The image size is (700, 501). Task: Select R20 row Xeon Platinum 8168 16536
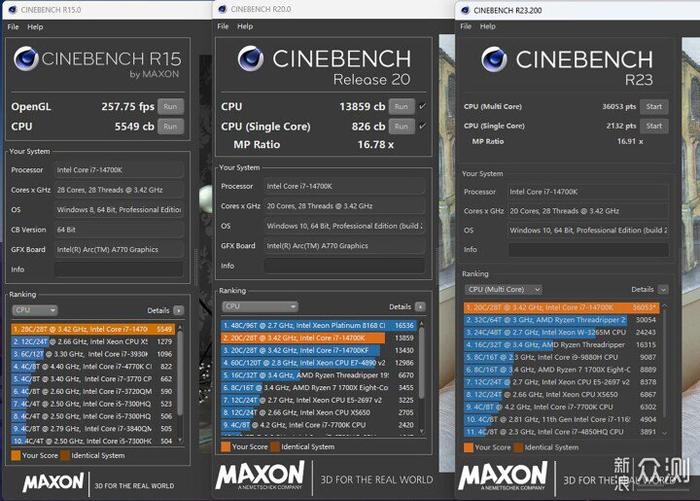(x=319, y=326)
